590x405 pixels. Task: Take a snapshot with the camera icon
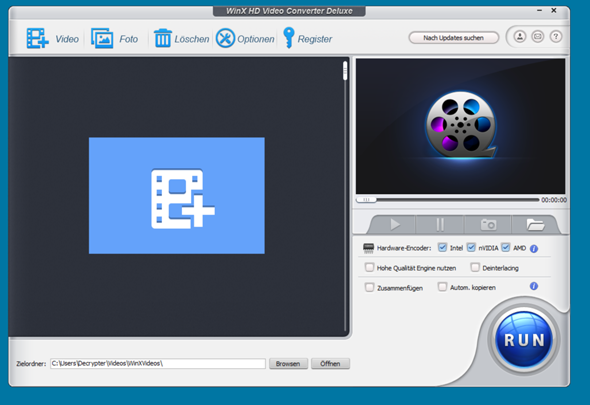point(488,225)
